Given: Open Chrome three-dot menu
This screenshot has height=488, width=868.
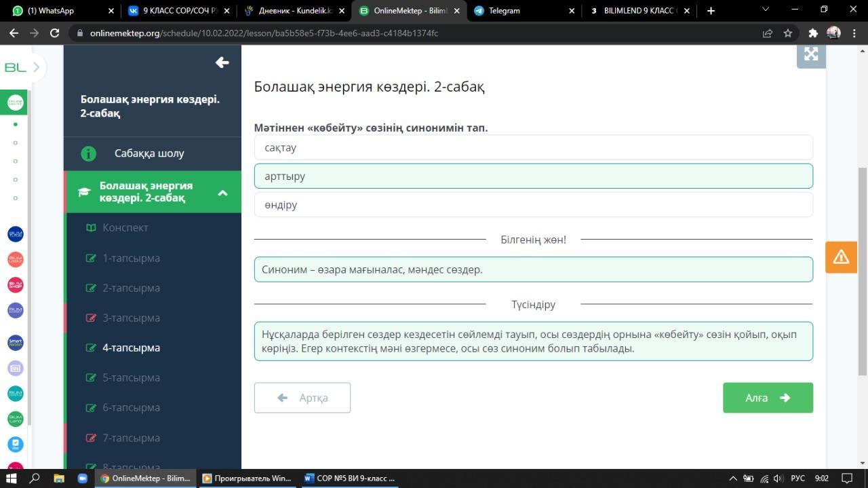Looking at the screenshot, I should click(854, 33).
